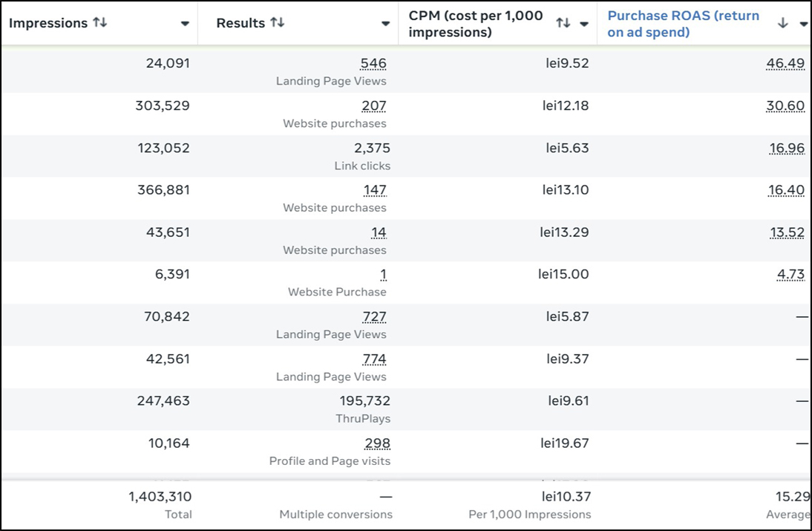Click the Results column sort arrows icon
The image size is (812, 531).
(x=277, y=23)
